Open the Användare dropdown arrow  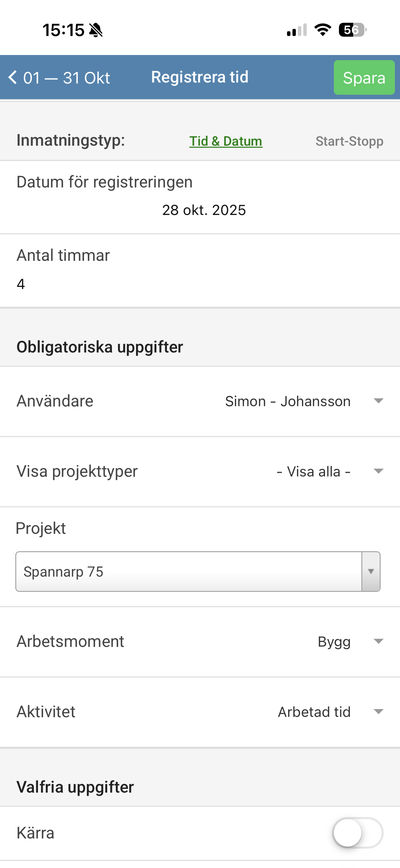(x=378, y=401)
